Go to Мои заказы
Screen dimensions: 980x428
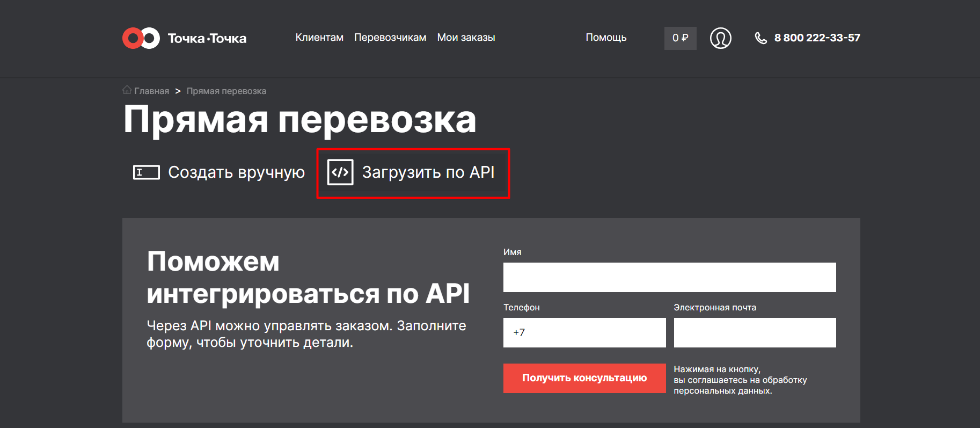(x=466, y=38)
